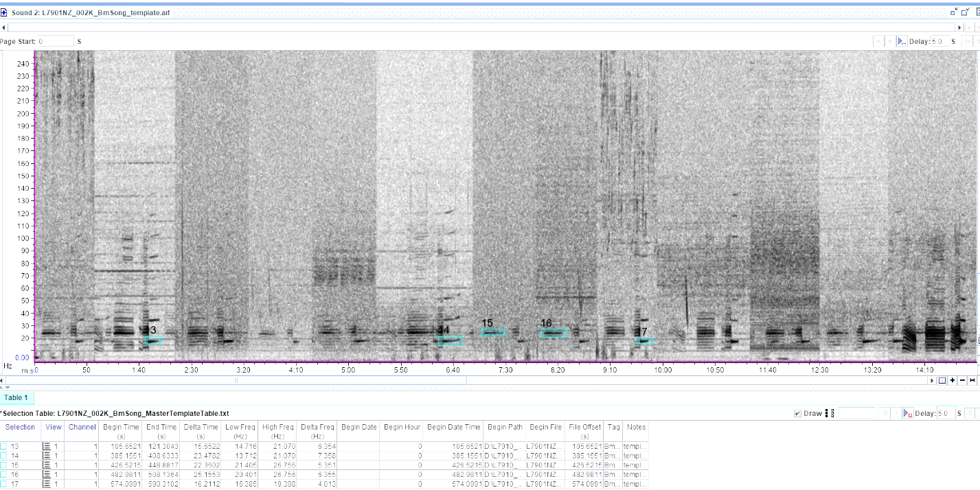980x490 pixels.
Task: Zoom in on the time axis
Action: click(x=953, y=381)
